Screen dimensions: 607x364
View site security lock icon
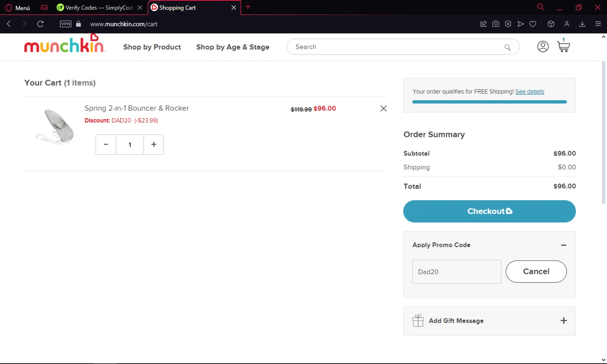point(79,24)
